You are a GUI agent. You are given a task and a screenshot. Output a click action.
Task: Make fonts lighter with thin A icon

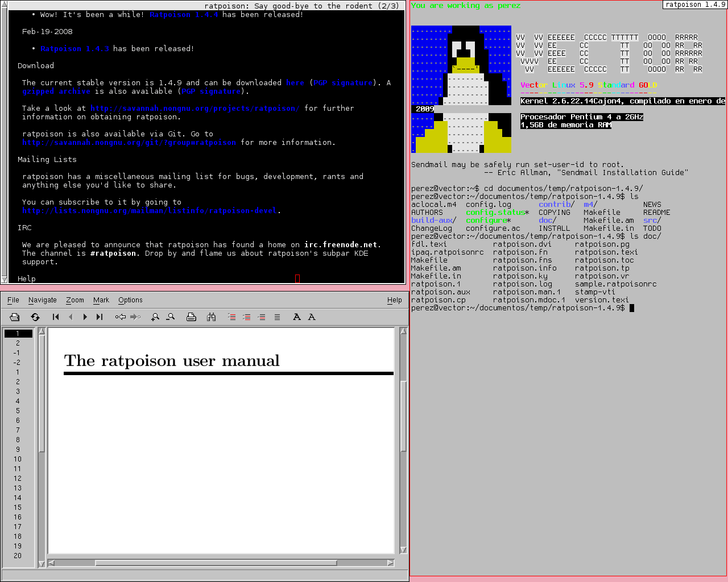(312, 317)
